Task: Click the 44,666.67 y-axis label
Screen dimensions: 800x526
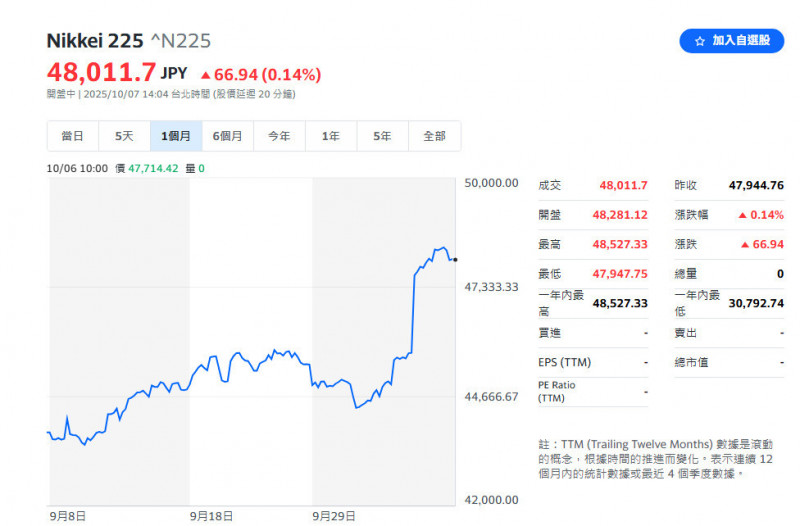Action: click(491, 397)
